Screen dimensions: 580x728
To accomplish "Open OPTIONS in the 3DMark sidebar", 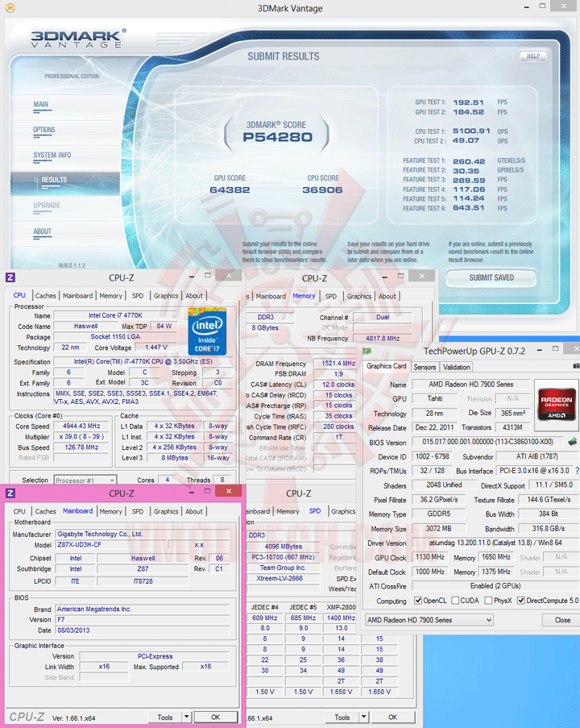I will (x=43, y=130).
